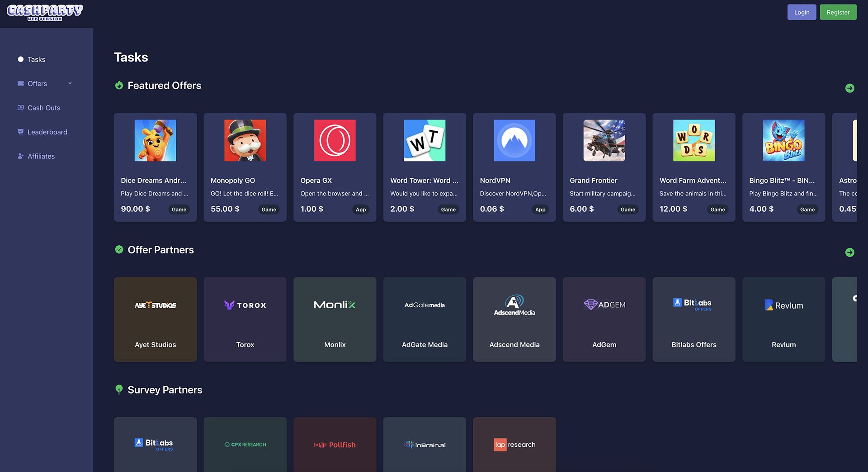Click the Opera GX offer title
This screenshot has height=472, width=868.
click(x=316, y=181)
